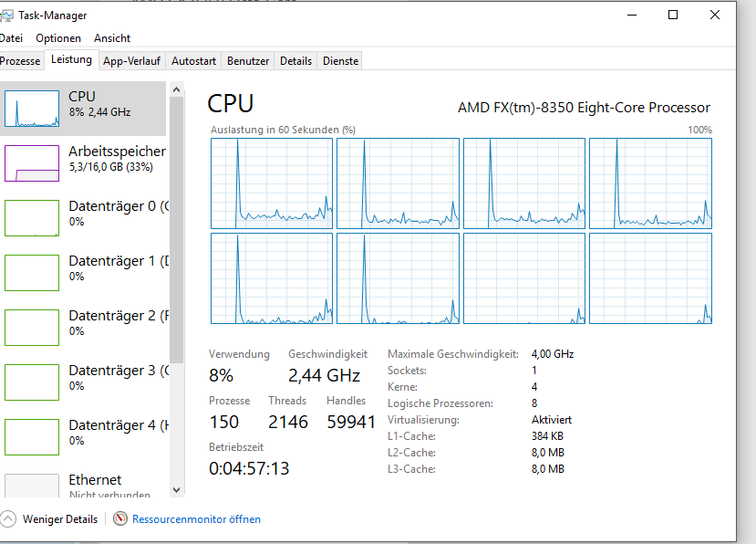Viewport: 756px width, 544px height.
Task: Click the sidebar scroll-up arrow
Action: coord(176,88)
